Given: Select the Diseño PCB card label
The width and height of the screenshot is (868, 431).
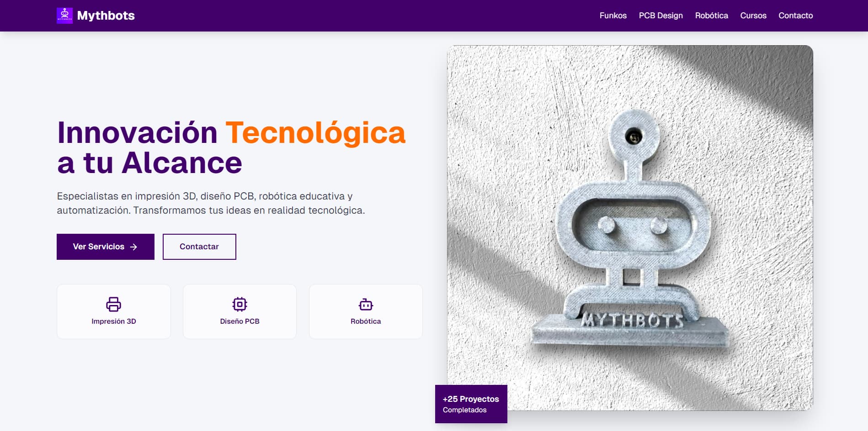Looking at the screenshot, I should point(240,321).
